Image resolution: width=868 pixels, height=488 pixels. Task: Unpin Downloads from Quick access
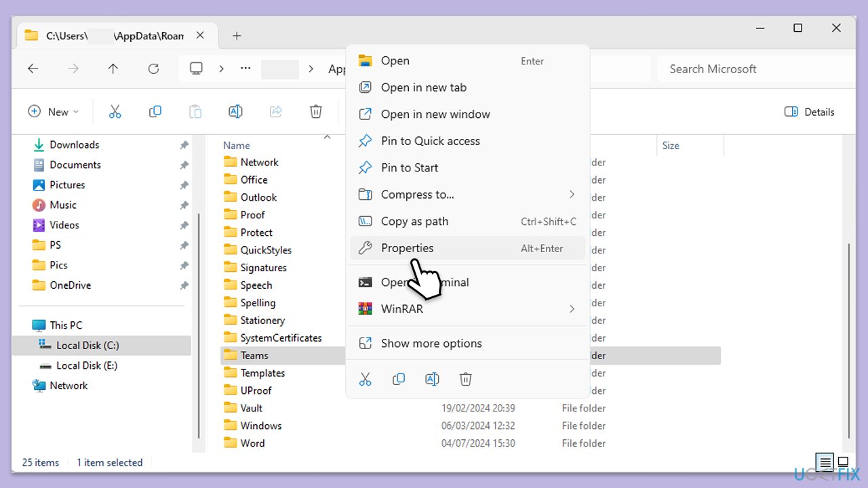click(x=184, y=145)
